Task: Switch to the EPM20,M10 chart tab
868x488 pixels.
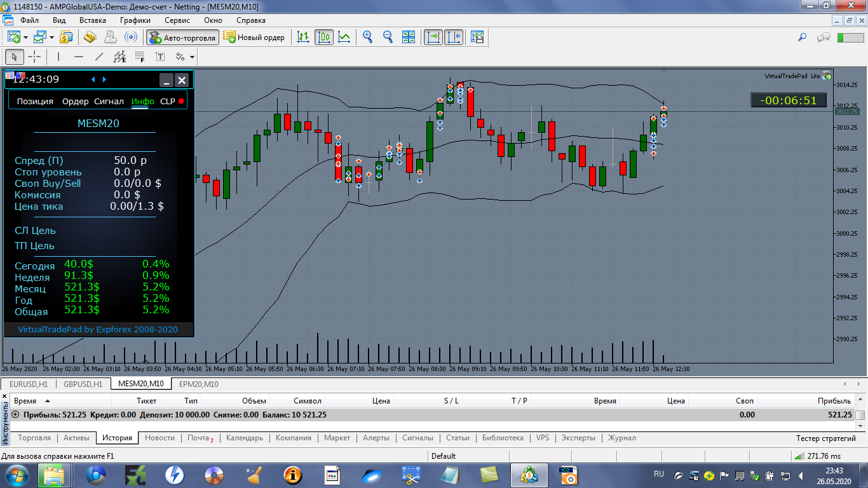Action: [x=199, y=384]
